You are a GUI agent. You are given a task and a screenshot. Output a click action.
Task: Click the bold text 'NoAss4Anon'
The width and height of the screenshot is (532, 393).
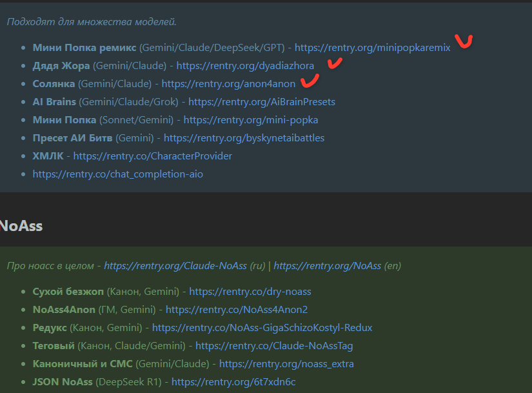[64, 310]
